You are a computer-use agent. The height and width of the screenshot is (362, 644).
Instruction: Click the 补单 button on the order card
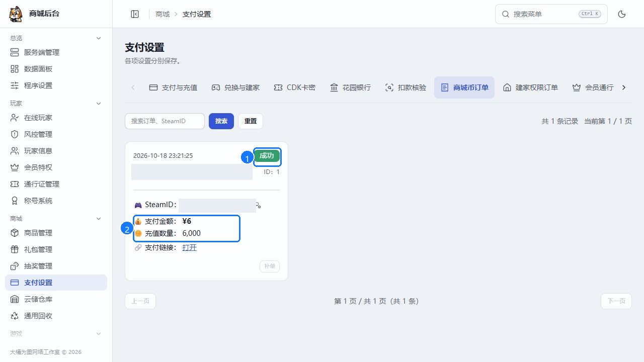point(270,266)
